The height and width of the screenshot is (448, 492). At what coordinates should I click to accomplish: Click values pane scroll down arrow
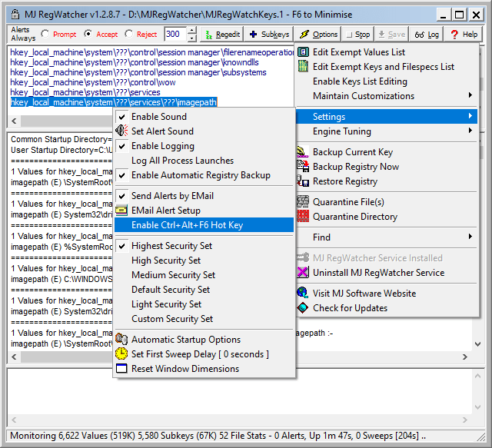(x=477, y=344)
